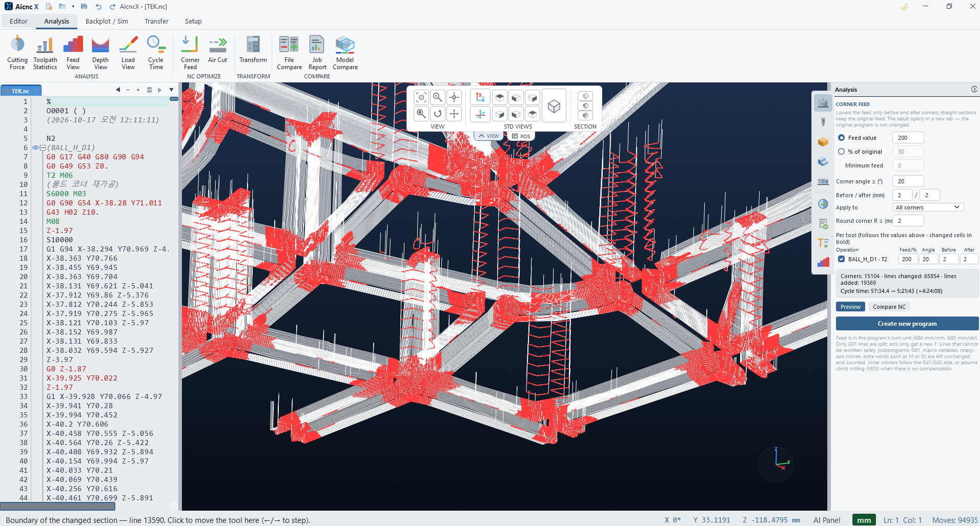
Task: Click the Compare NC button
Action: (x=889, y=307)
